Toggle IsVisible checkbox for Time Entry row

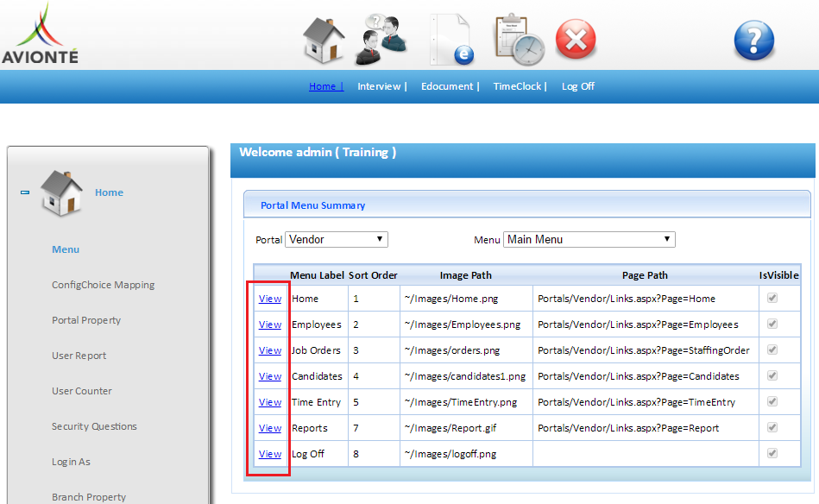click(x=772, y=401)
